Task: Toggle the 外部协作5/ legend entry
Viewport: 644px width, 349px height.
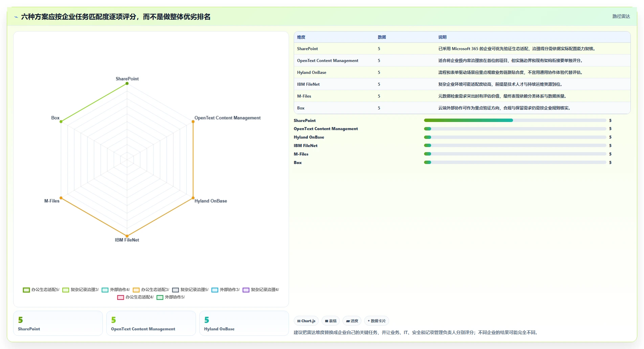Action: (x=171, y=297)
